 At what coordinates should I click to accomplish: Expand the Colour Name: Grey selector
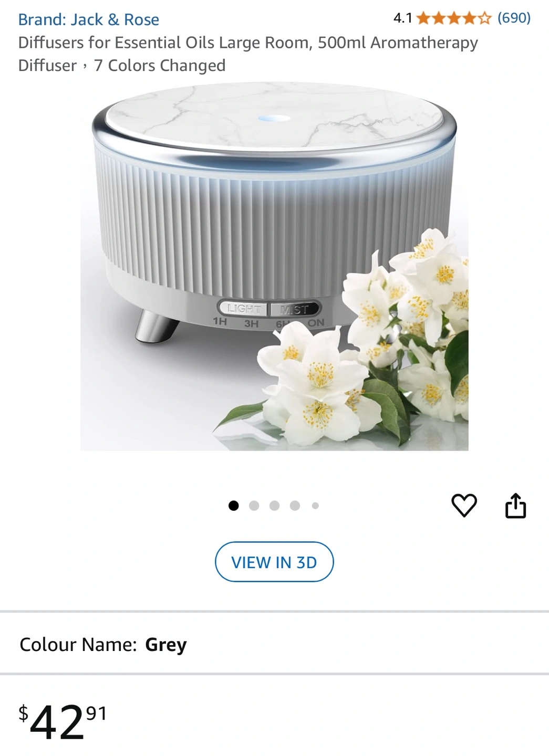click(274, 644)
